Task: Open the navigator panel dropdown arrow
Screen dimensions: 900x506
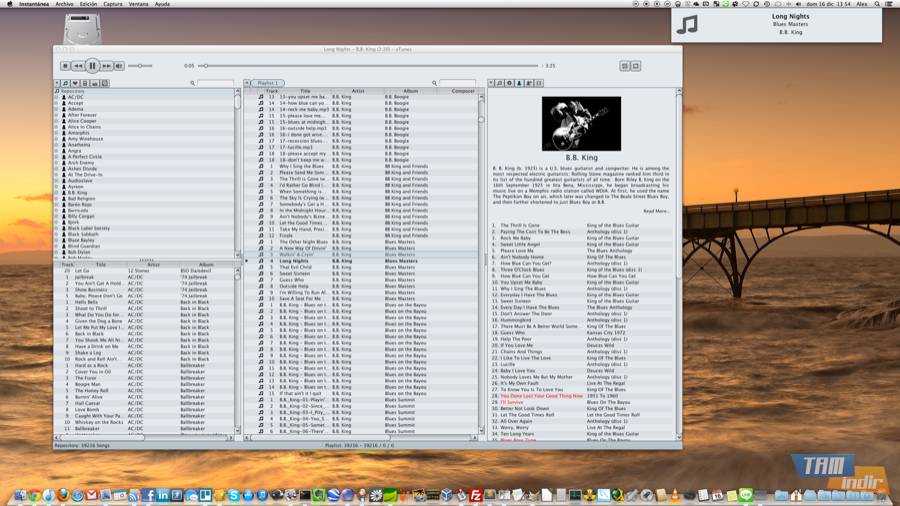Action: [x=57, y=83]
